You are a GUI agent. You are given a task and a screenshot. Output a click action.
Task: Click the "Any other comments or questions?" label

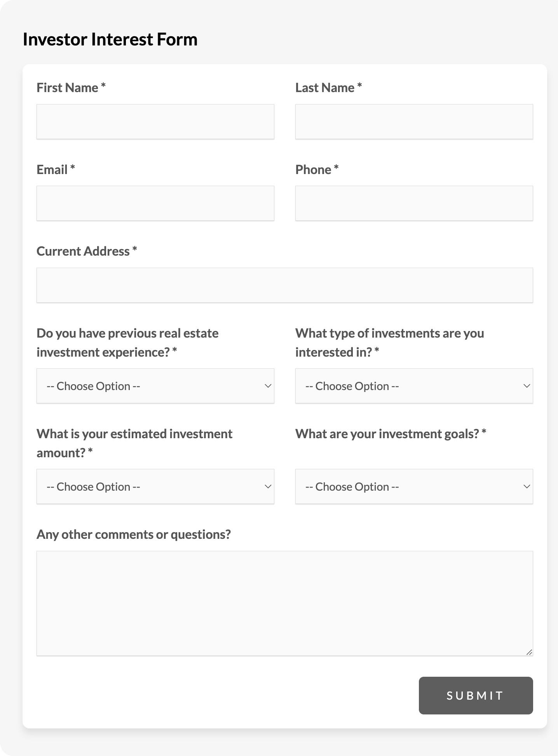(x=133, y=535)
